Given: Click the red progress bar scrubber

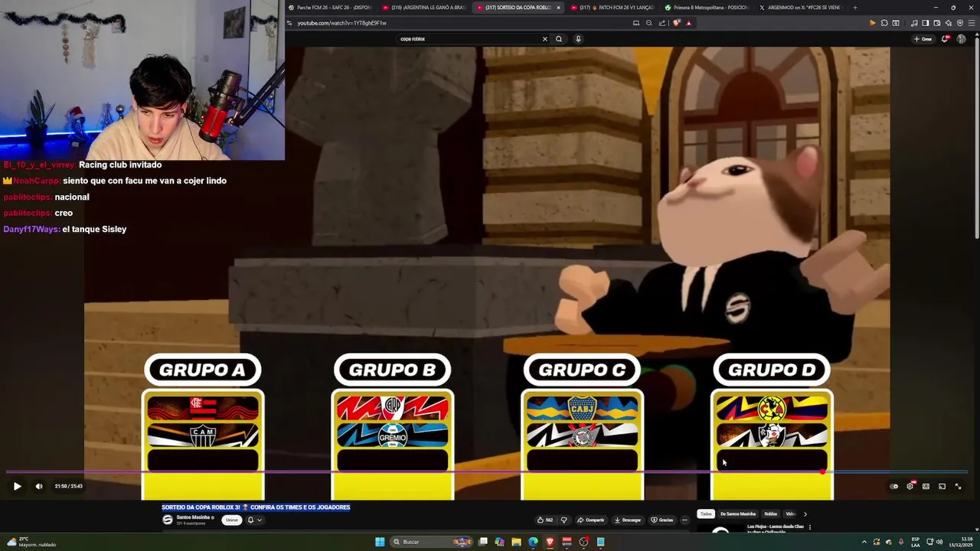Looking at the screenshot, I should pyautogui.click(x=822, y=471).
